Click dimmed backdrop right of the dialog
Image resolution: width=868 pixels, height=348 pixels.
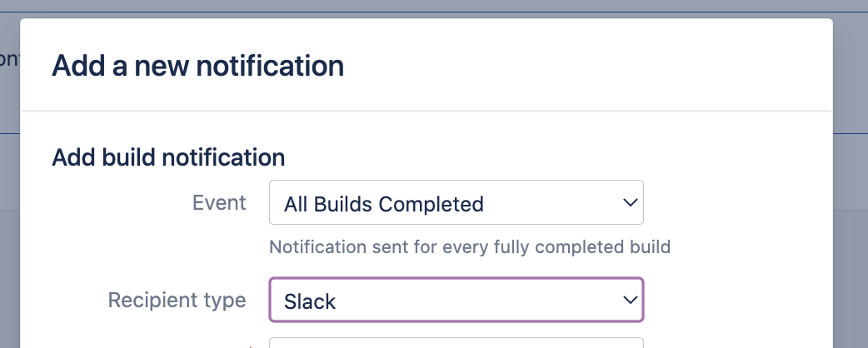[x=850, y=208]
